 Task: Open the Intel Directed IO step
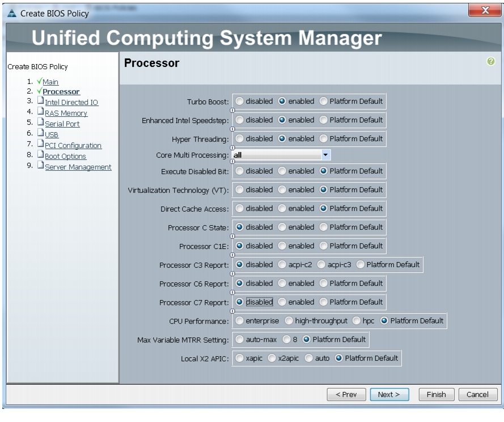point(71,102)
